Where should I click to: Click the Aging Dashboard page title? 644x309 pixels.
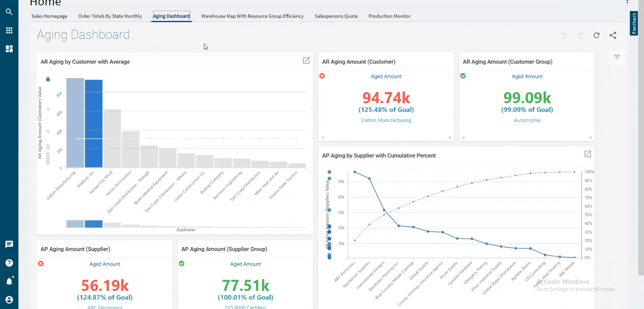[x=84, y=35]
